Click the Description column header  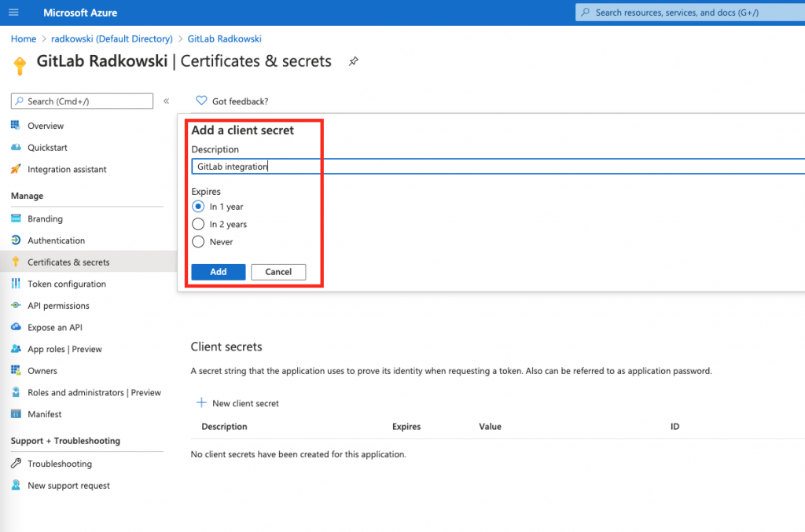pyautogui.click(x=224, y=427)
